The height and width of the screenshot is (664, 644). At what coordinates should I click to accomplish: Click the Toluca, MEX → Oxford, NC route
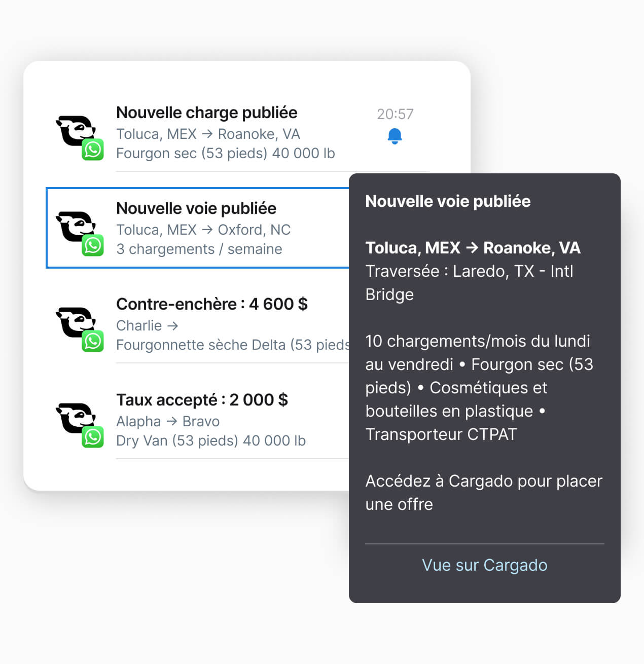pyautogui.click(x=203, y=230)
